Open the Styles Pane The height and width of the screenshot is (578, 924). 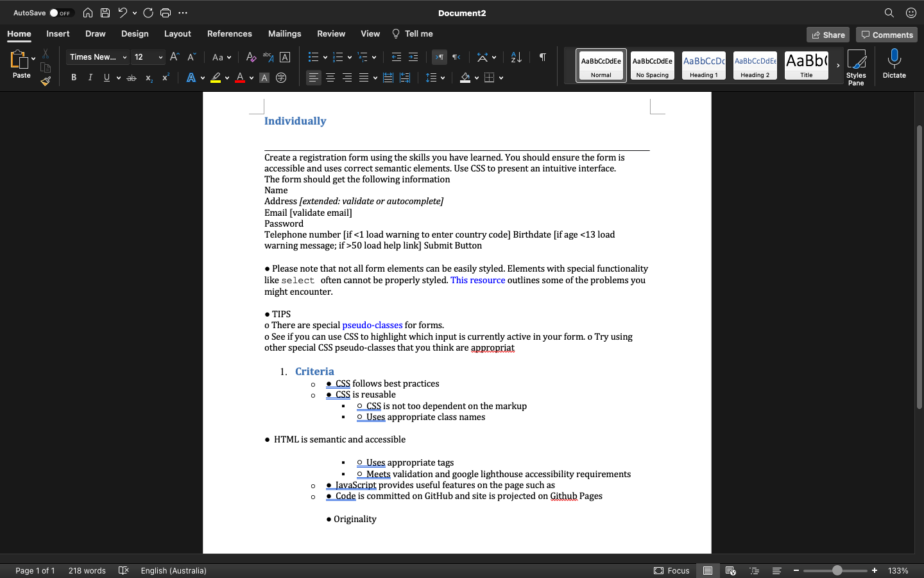(856, 67)
